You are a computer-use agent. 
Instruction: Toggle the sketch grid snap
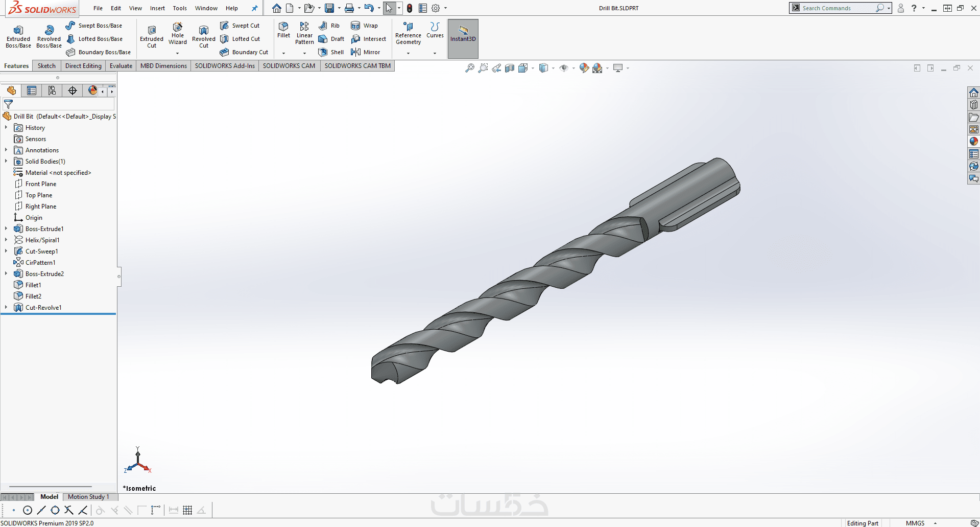187,510
